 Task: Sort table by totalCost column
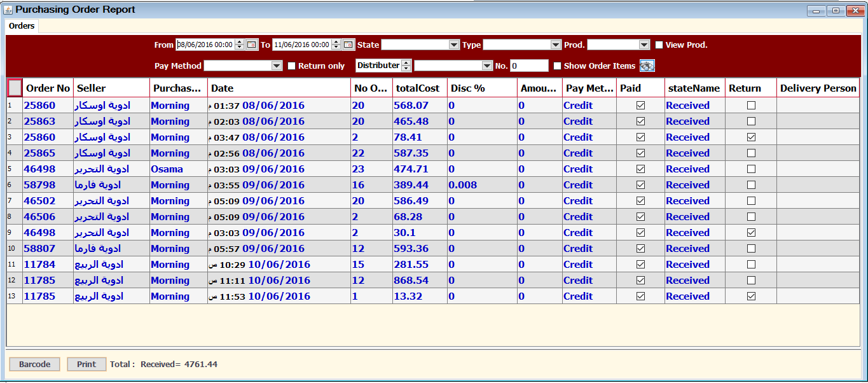(x=420, y=88)
